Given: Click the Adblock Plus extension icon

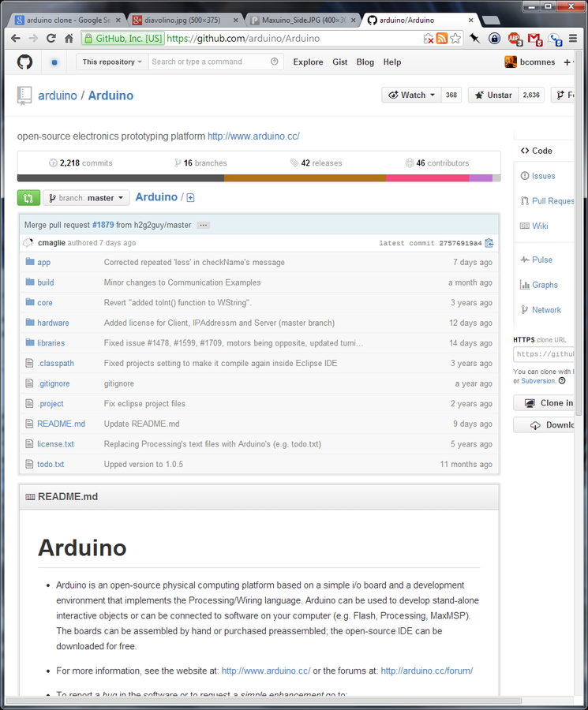Looking at the screenshot, I should [515, 39].
